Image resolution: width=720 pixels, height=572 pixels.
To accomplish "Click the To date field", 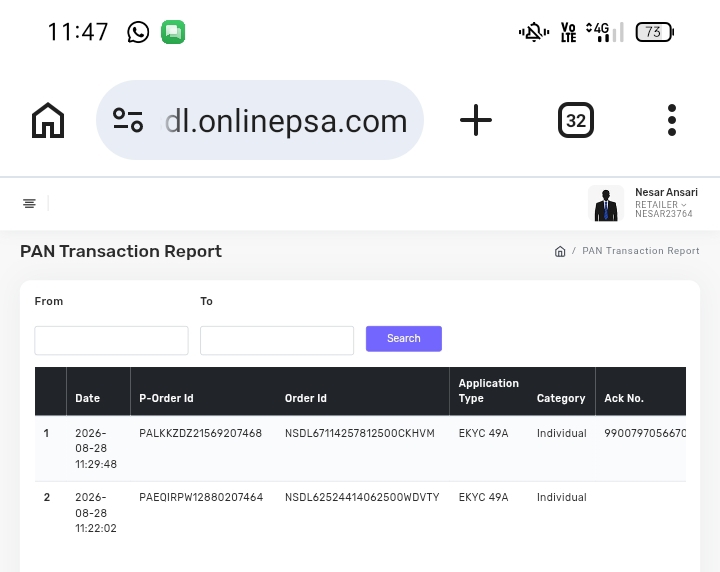I will click(x=277, y=340).
